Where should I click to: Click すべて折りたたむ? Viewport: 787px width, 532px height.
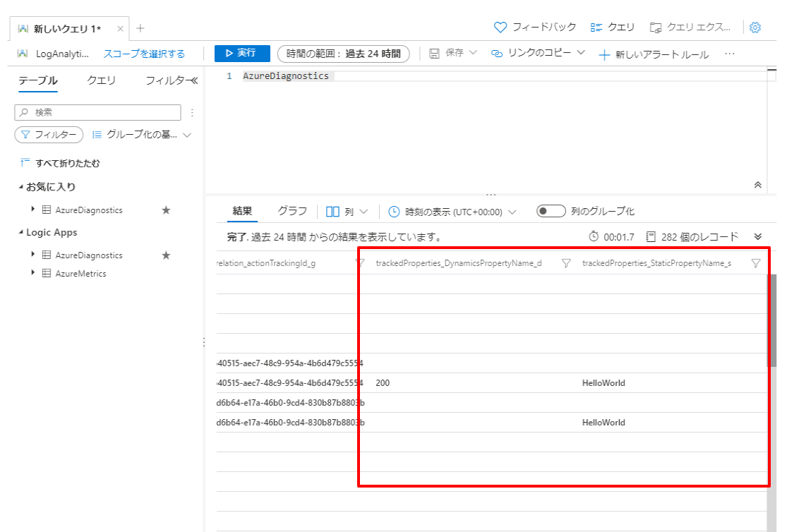60,163
